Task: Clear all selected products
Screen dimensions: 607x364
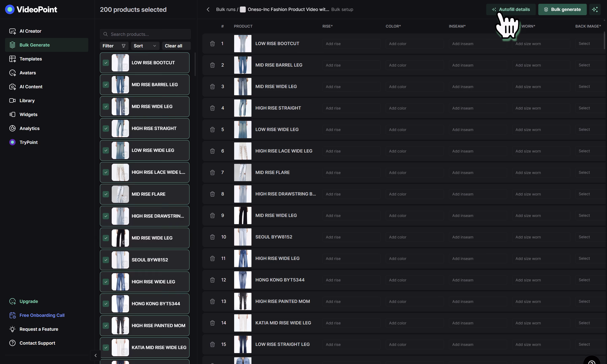Action: [176, 46]
